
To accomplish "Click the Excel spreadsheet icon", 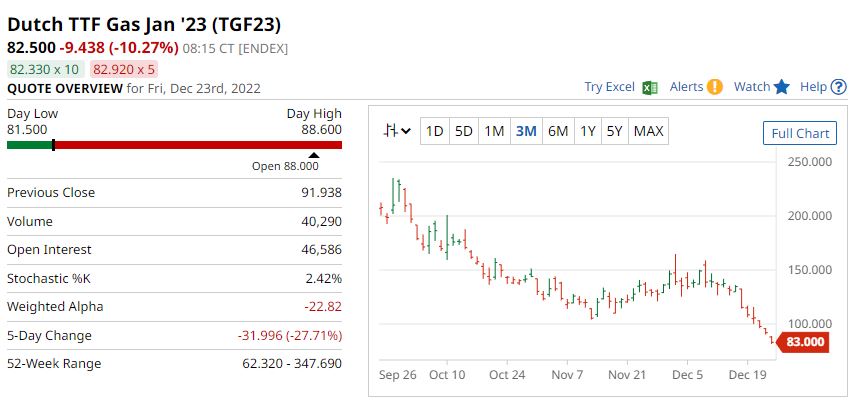I will pyautogui.click(x=649, y=87).
